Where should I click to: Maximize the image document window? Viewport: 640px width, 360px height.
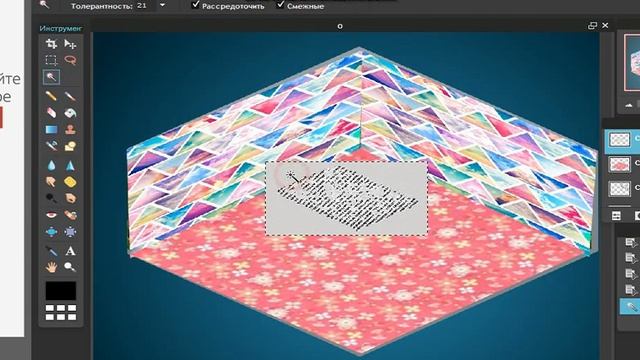click(592, 26)
